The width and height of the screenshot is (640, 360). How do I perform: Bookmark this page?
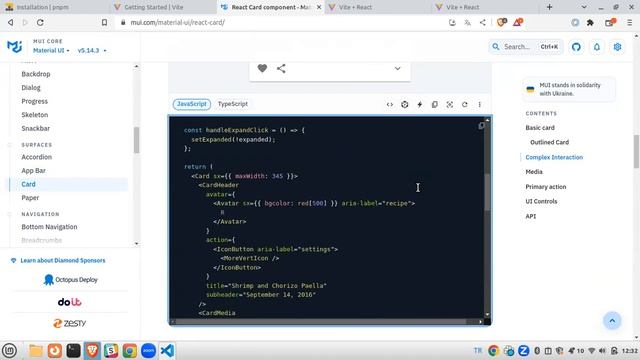point(104,22)
